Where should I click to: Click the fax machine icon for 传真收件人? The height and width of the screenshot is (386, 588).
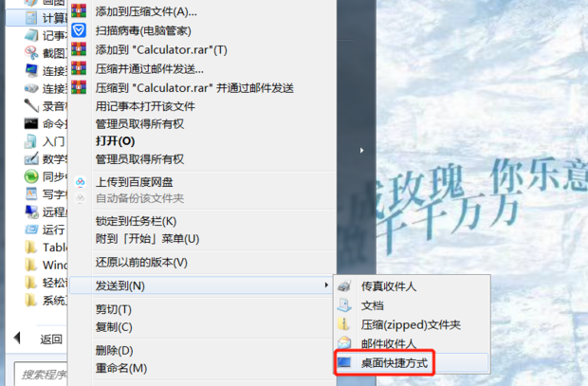(x=344, y=286)
